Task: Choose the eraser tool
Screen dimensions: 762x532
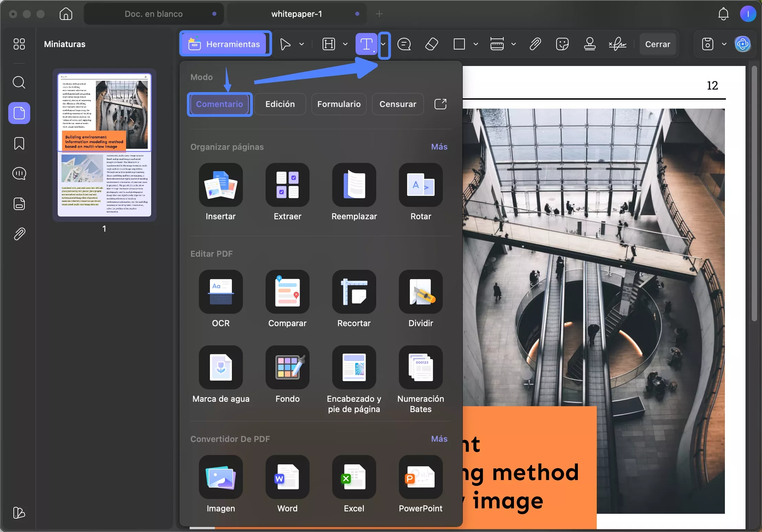Action: 432,44
